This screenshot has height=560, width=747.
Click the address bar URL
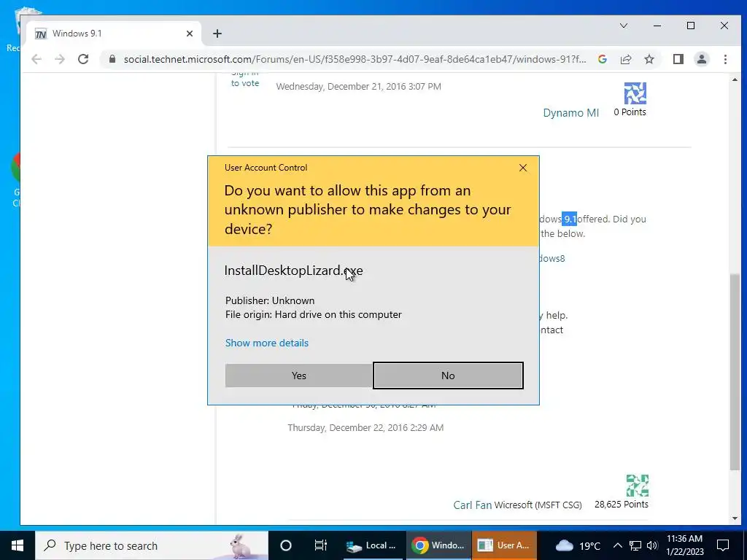click(355, 59)
